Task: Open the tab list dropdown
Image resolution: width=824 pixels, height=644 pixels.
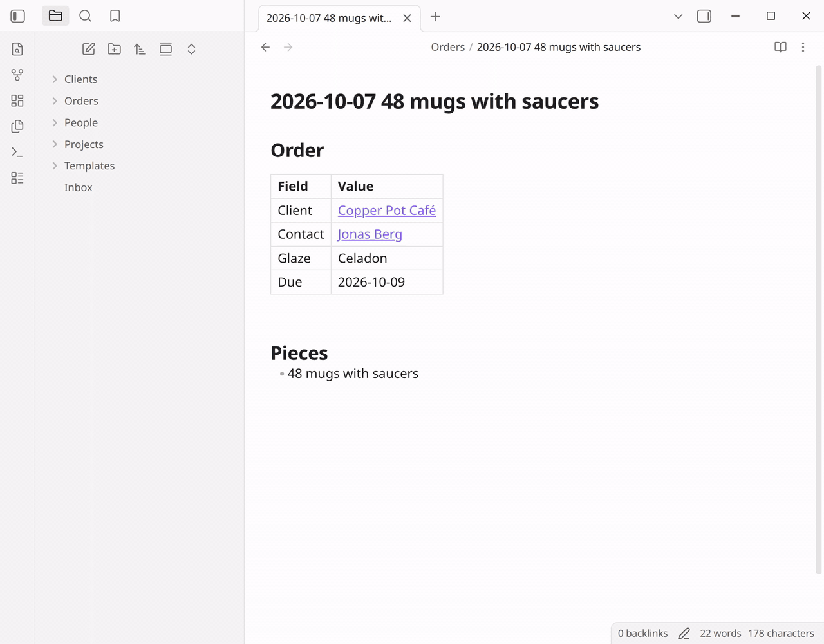Action: [678, 16]
